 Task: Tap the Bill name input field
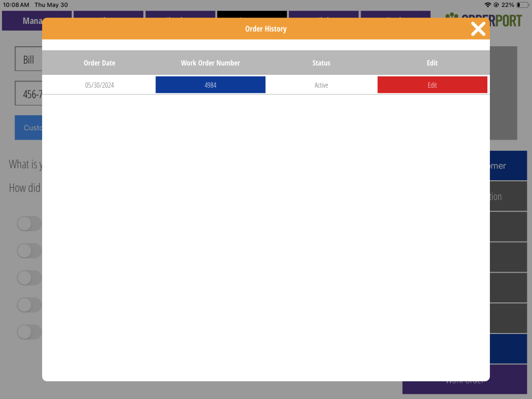tap(29, 60)
